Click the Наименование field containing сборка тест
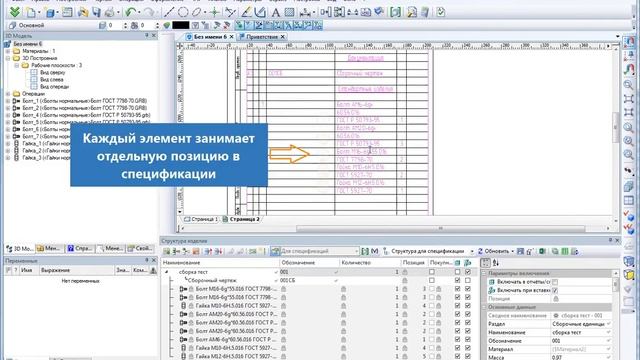 click(x=581, y=333)
